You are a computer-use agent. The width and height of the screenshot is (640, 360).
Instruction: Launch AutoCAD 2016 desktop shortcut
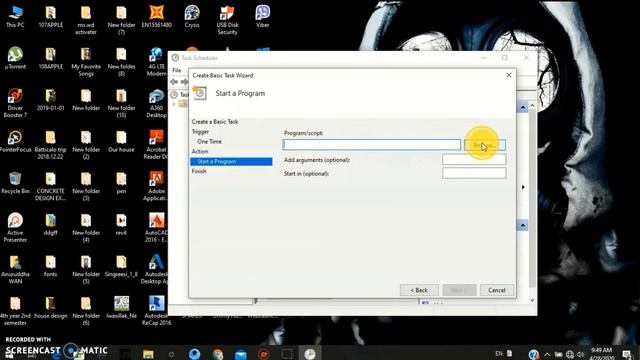[x=156, y=228]
